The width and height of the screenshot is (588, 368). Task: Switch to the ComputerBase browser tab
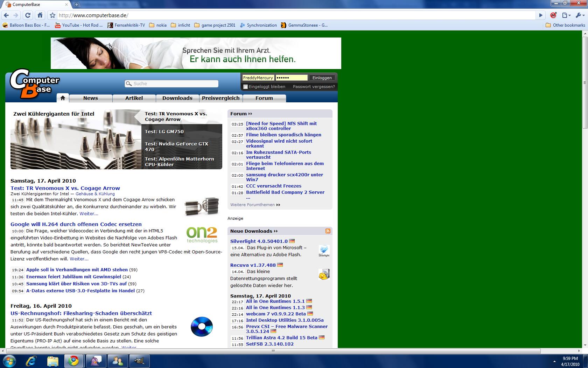point(37,5)
